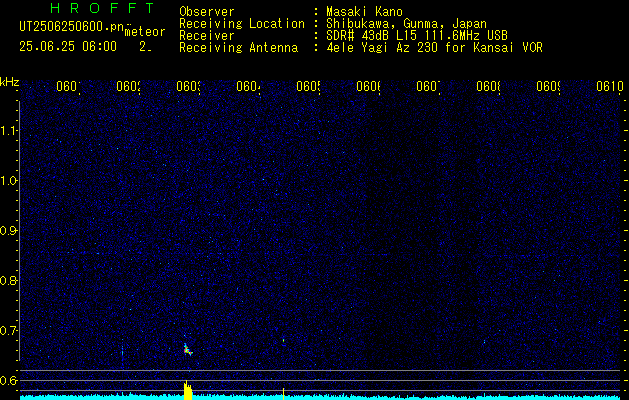
Task: Click the 0.8 kHz frequency label
Action: [x=9, y=280]
